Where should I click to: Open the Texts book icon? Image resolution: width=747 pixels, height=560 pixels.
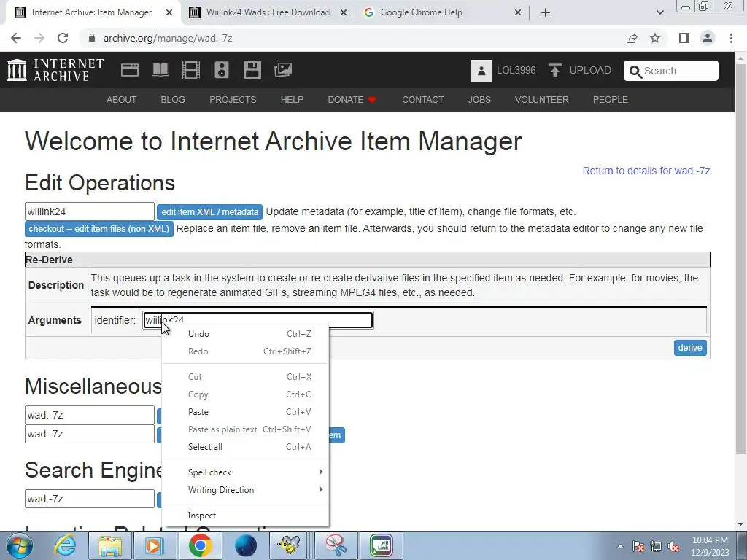pos(160,70)
